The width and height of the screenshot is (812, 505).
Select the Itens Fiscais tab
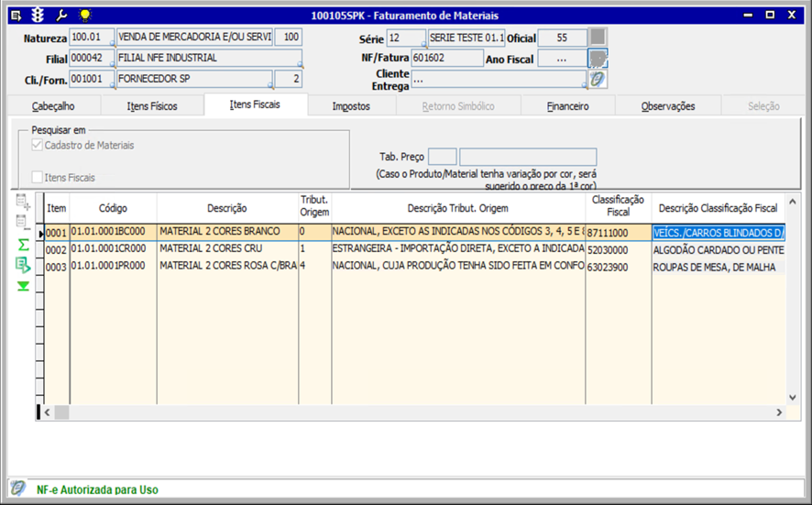tap(256, 104)
